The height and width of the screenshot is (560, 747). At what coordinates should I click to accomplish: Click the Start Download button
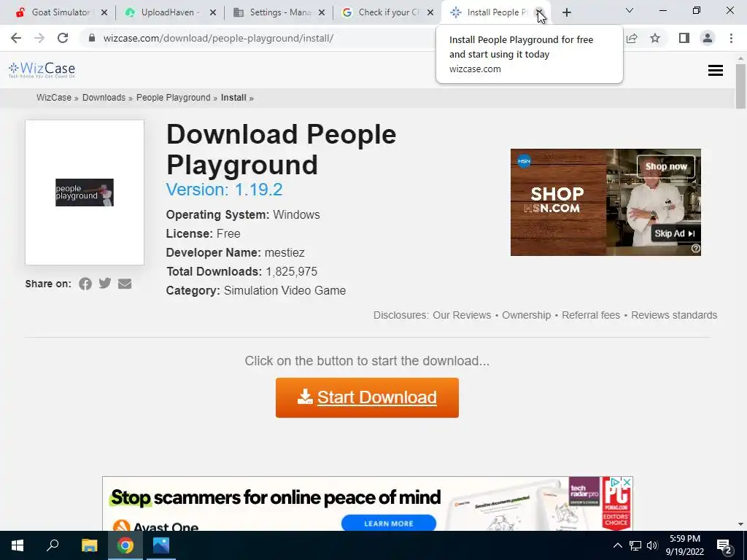pyautogui.click(x=367, y=397)
